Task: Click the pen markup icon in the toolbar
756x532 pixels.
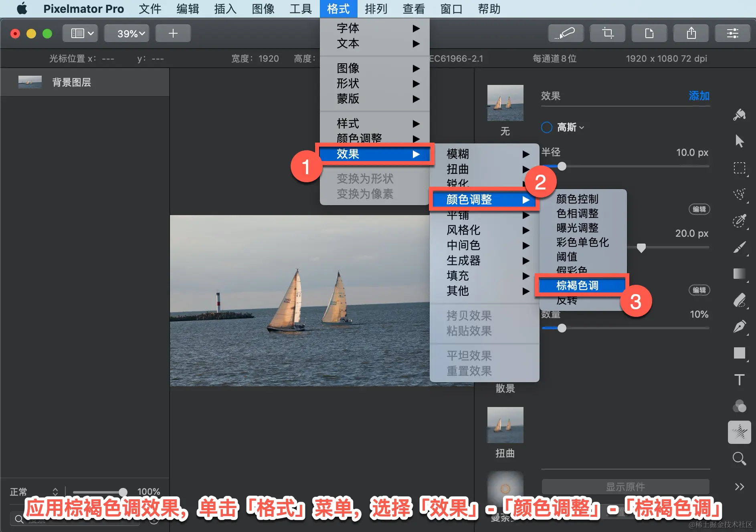Action: point(566,33)
